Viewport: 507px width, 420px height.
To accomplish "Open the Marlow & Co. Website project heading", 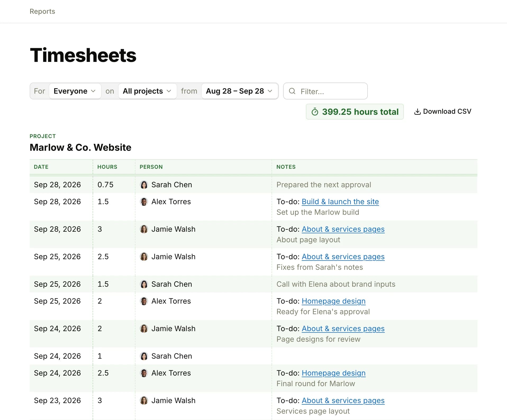I will click(x=80, y=148).
